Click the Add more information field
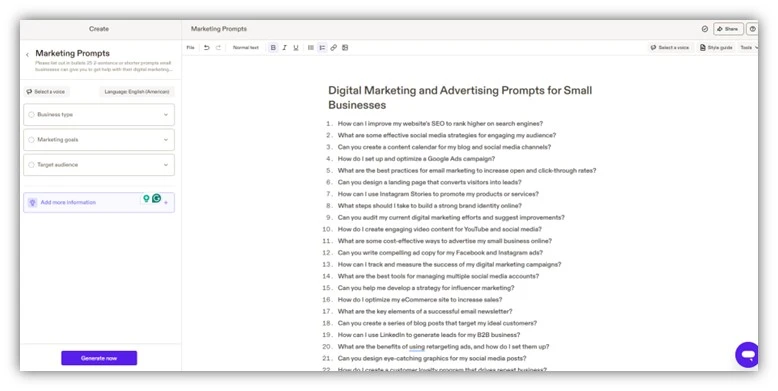This screenshot has width=778, height=391. [x=99, y=202]
